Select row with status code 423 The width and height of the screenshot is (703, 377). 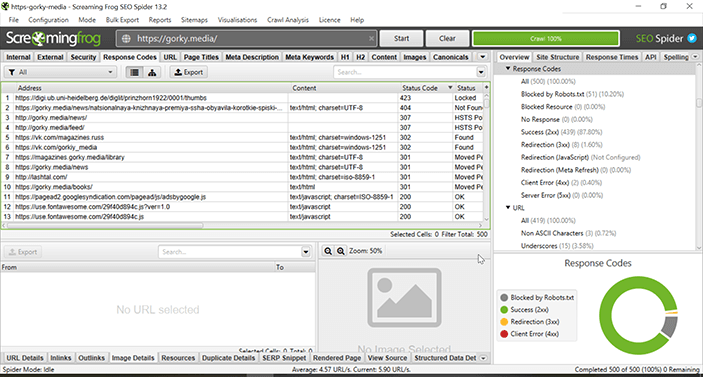[x=242, y=98]
